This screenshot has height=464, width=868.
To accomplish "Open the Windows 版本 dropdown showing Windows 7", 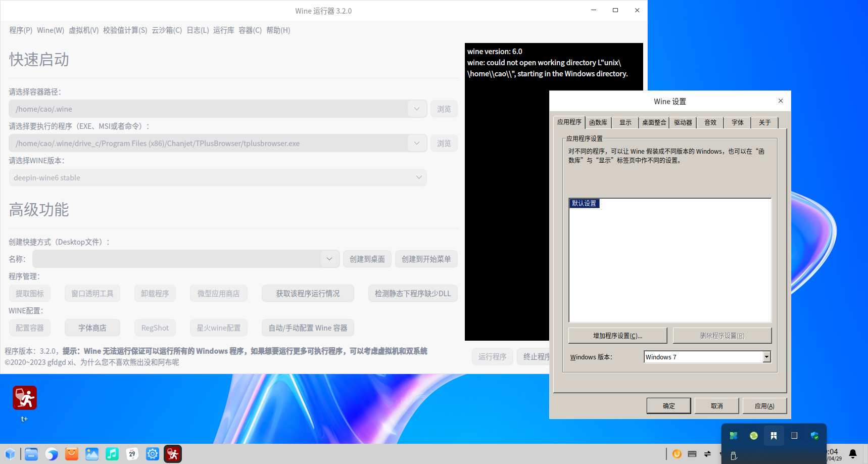I will [x=766, y=357].
